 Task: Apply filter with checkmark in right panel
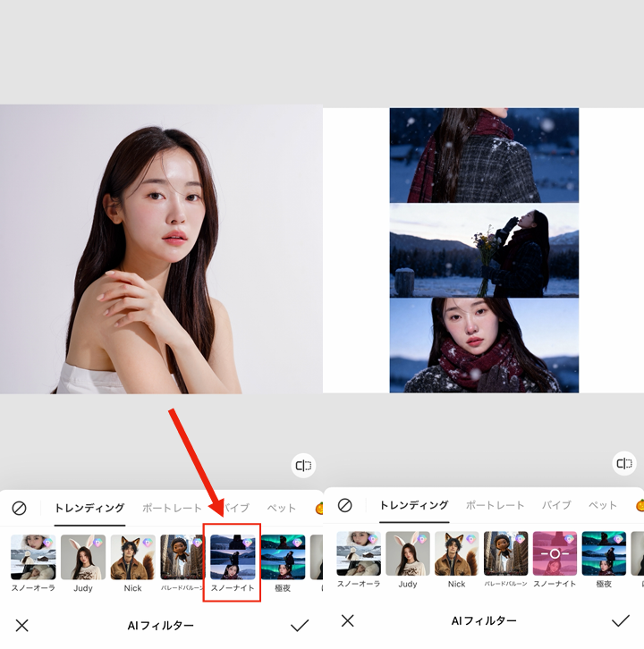[x=620, y=620]
